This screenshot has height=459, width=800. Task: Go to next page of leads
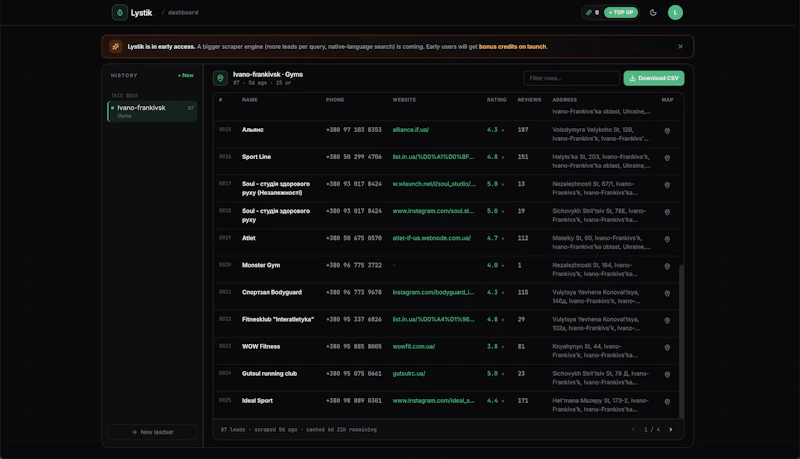[670, 429]
